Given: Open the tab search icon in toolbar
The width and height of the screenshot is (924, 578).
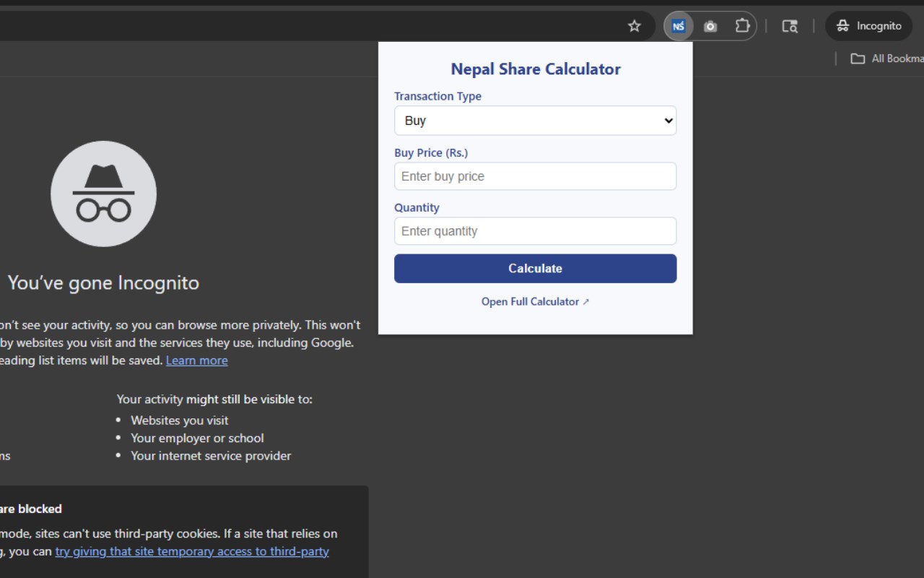Looking at the screenshot, I should pos(790,26).
